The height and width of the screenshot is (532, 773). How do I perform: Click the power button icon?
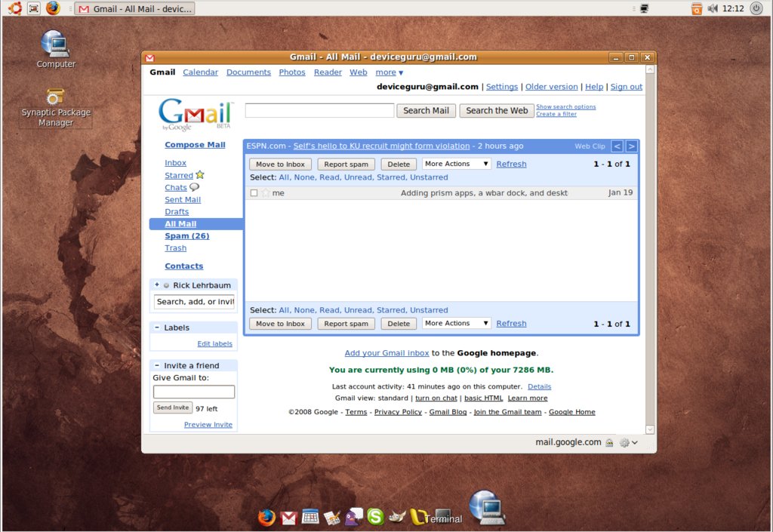coord(756,8)
